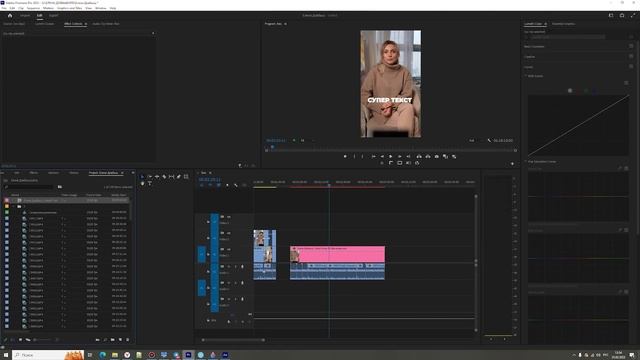640x360 pixels.
Task: Select the Track Select Forward tool
Action: click(150, 177)
